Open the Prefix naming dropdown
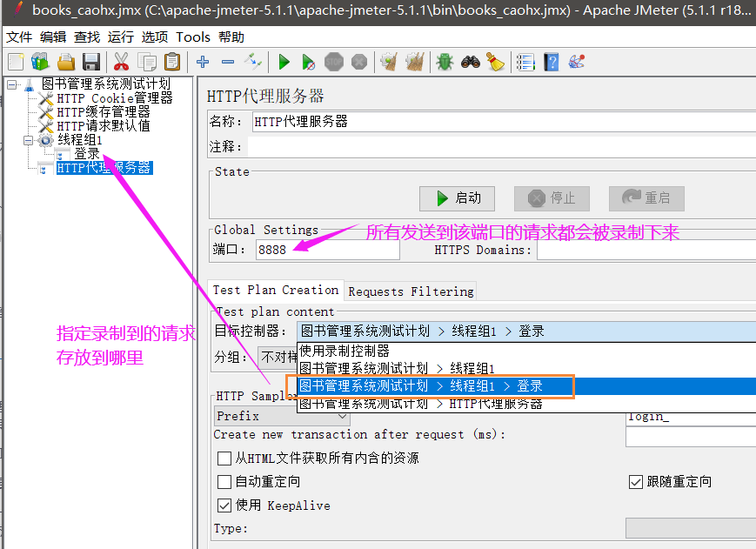 point(282,416)
